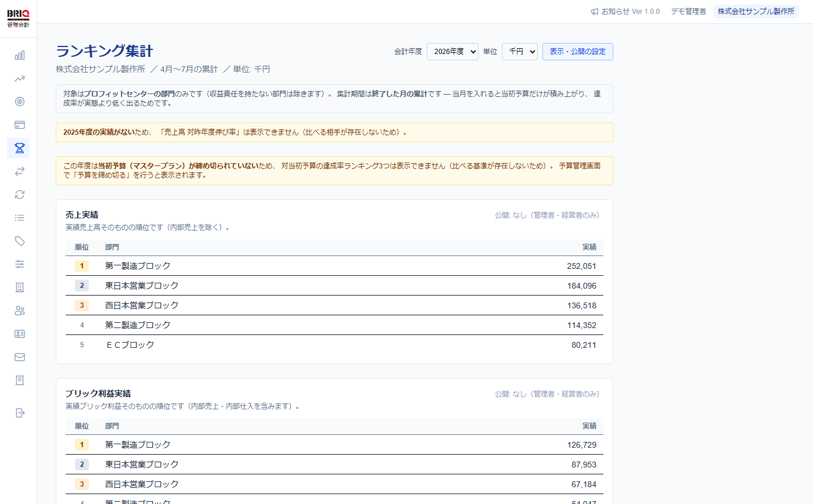The image size is (813, 504).
Task: Click the 87,953 profit value
Action: point(584,465)
